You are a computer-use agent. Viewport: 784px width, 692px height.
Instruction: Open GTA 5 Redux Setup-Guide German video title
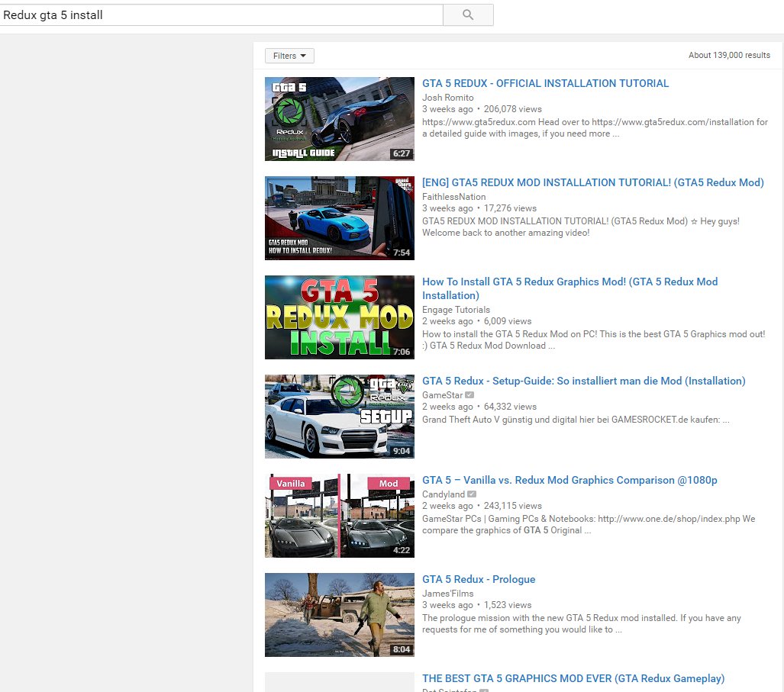pos(583,381)
